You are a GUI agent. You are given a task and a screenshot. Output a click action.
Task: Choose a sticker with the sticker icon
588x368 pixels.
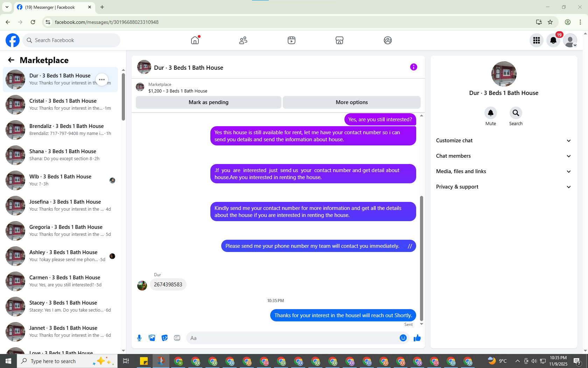(x=164, y=338)
